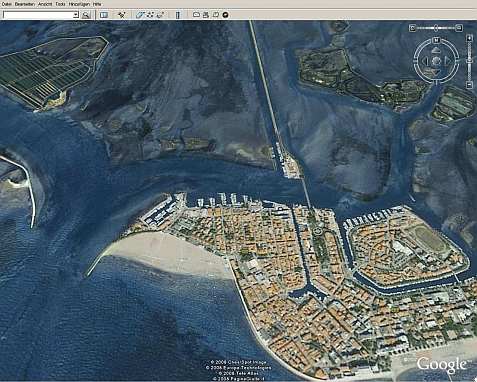Image resolution: width=477 pixels, height=382 pixels.
Task: Open the ruler measurement tool
Action: (x=178, y=15)
